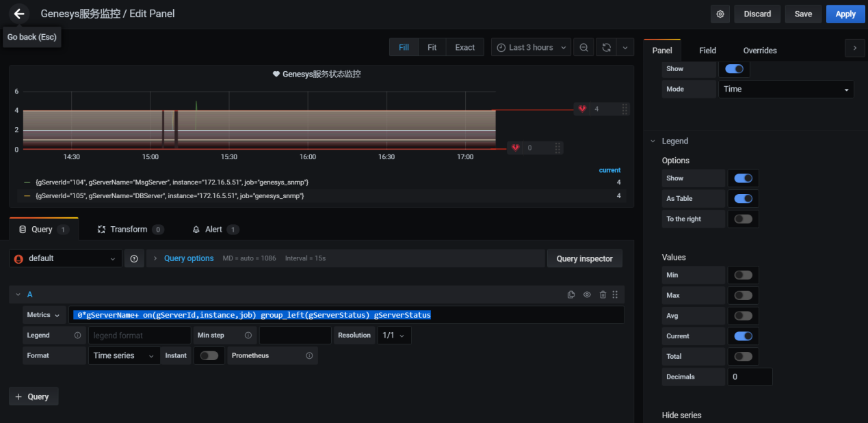Click the refresh dashboard icon

point(606,47)
